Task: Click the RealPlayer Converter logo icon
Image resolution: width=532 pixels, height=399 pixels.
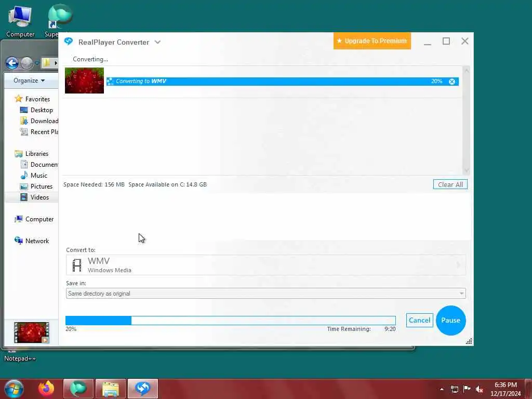Action: 69,42
